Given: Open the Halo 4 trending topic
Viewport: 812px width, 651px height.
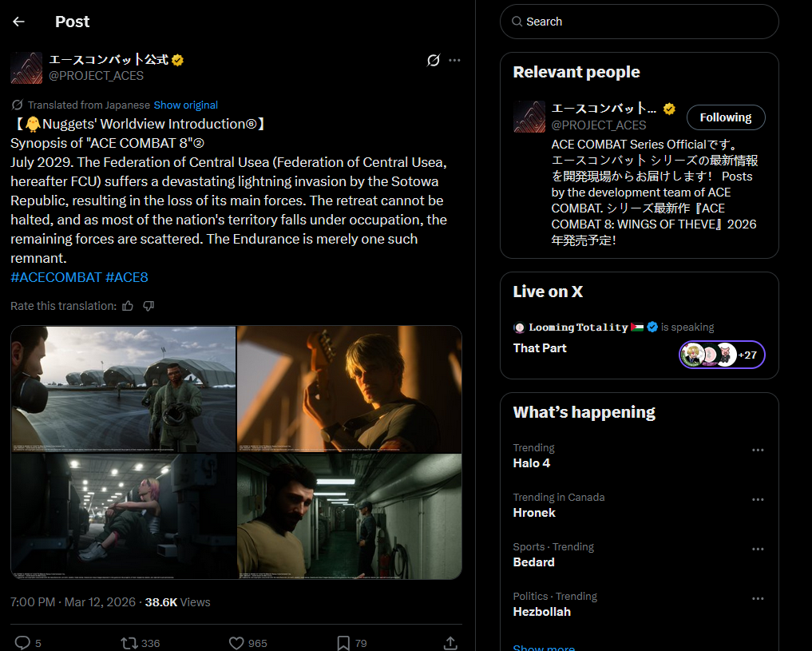Looking at the screenshot, I should pyautogui.click(x=531, y=463).
